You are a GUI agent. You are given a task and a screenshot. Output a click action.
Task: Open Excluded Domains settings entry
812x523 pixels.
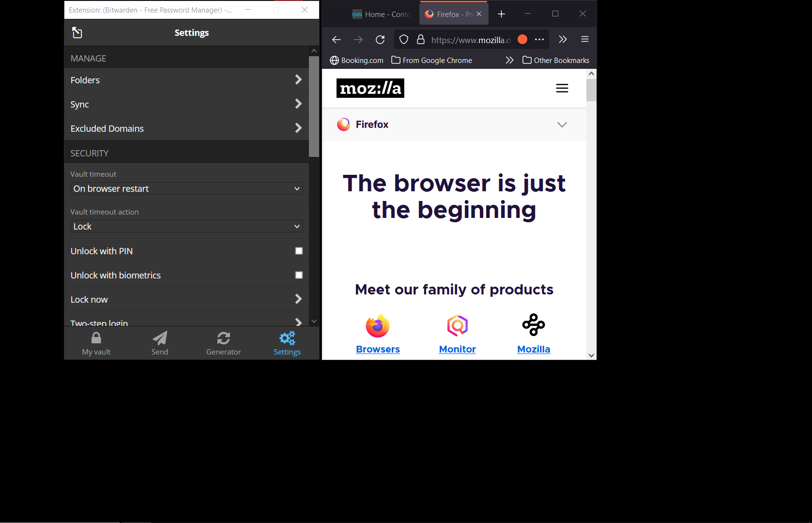[186, 128]
